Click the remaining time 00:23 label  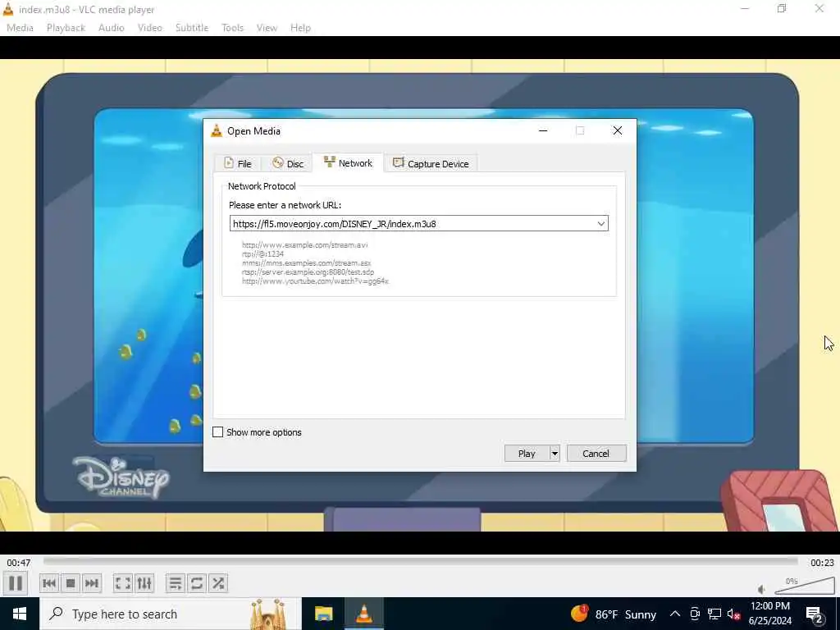coord(822,563)
